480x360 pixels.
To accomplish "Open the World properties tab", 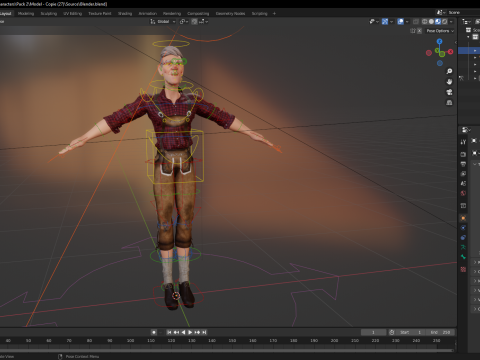I will 463,193.
